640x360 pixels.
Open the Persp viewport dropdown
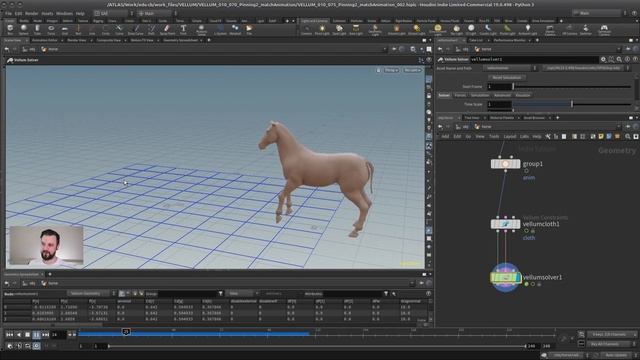391,70
